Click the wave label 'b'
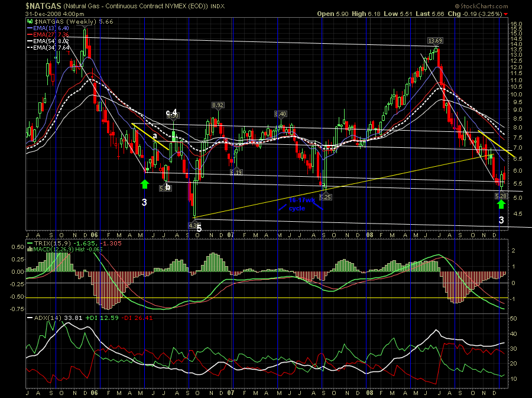The width and height of the screenshot is (532, 398). click(x=168, y=187)
